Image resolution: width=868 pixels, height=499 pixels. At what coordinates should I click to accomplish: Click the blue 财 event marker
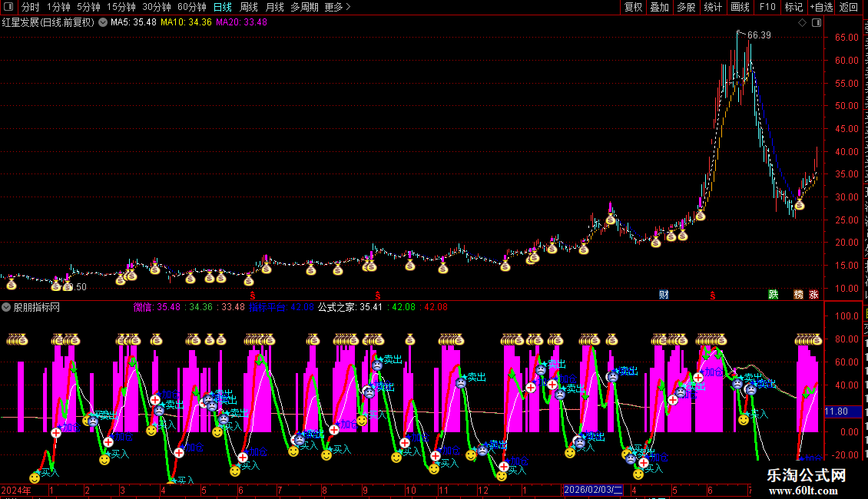pyautogui.click(x=664, y=295)
